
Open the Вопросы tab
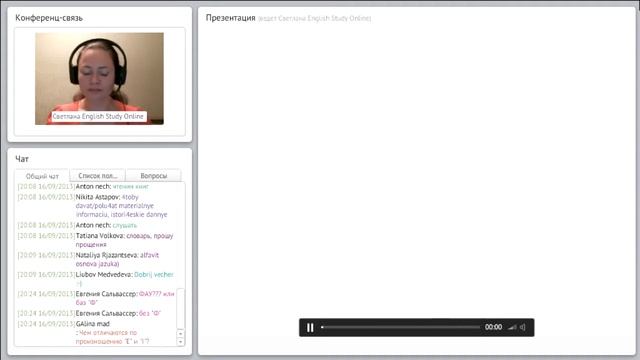click(x=153, y=176)
